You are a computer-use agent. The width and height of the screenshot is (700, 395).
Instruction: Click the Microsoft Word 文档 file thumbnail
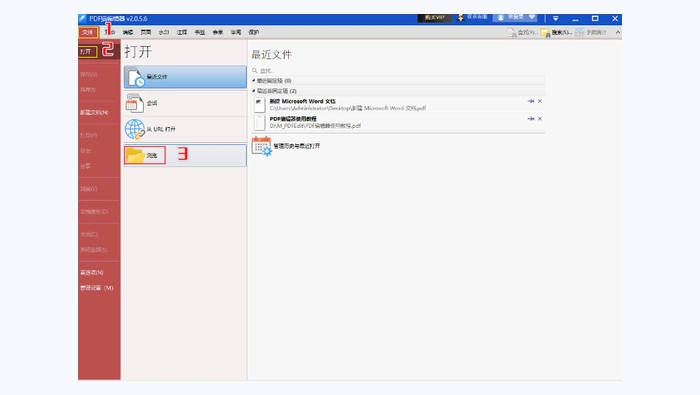pos(259,105)
